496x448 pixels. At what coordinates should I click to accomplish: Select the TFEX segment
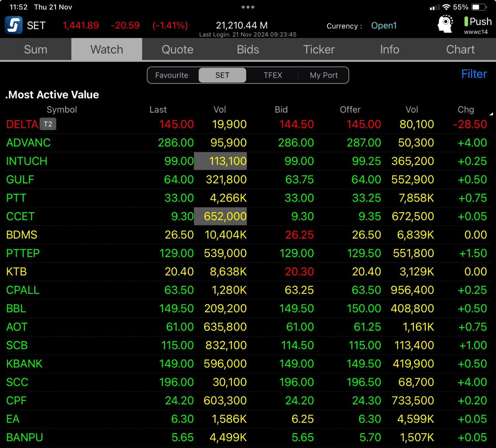pyautogui.click(x=273, y=75)
